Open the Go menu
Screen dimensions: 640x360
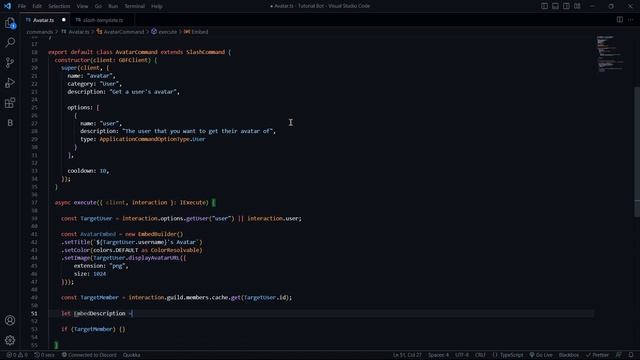[x=98, y=6]
